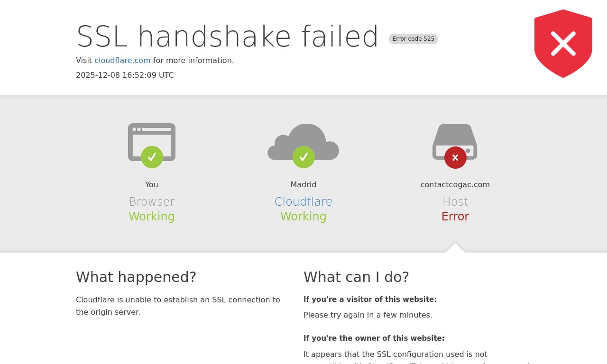Click the red Error status text
The image size is (607, 364).
[x=455, y=217]
